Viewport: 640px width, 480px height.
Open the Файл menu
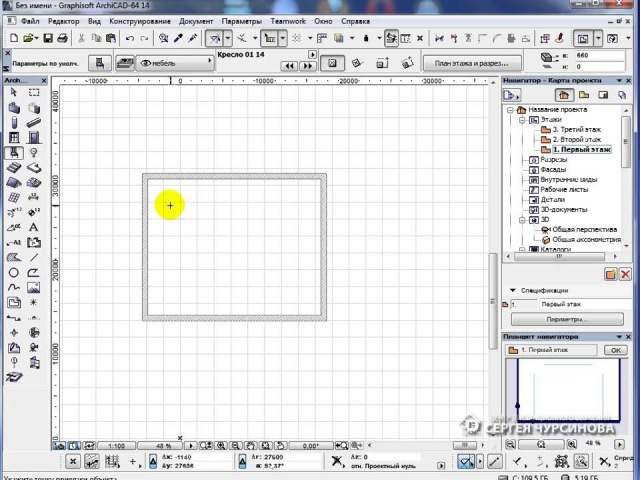[x=30, y=21]
